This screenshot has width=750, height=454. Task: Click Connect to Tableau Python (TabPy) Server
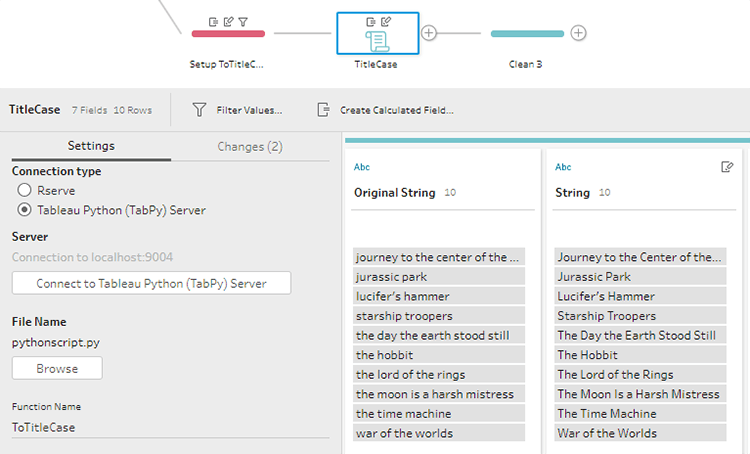(151, 283)
